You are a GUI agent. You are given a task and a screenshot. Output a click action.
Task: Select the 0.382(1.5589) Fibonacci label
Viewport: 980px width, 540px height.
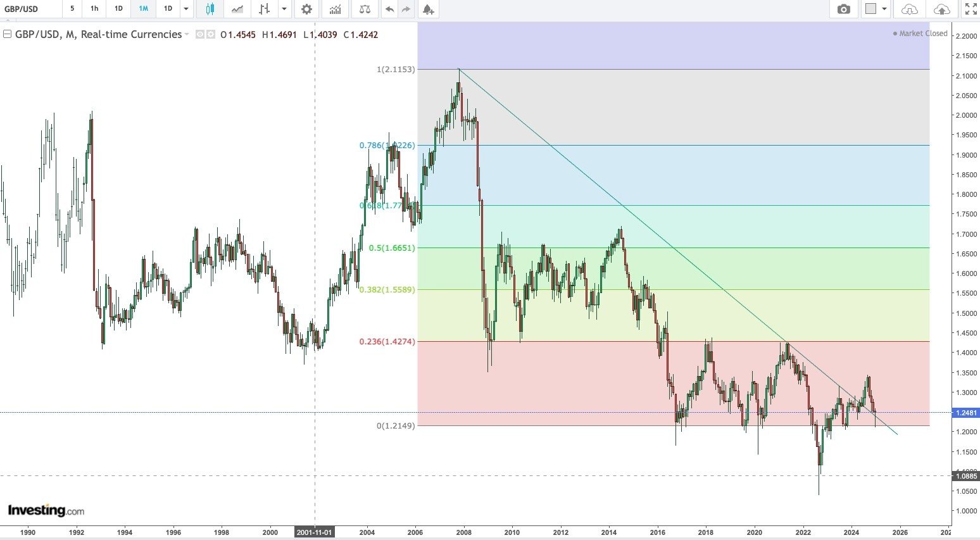tap(387, 289)
